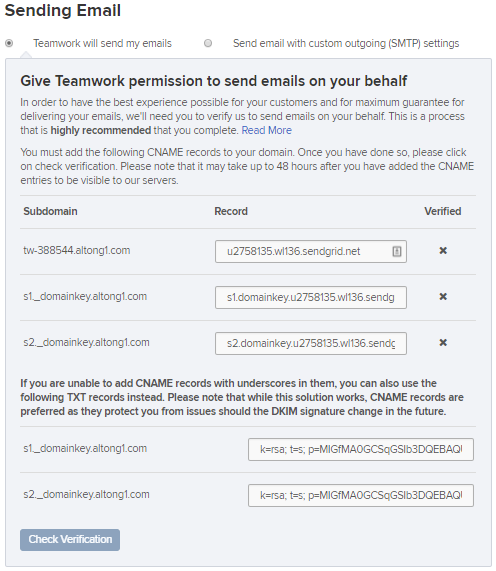Click the copy icon in the sendgrid.net record field
The width and height of the screenshot is (496, 571).
click(x=397, y=251)
